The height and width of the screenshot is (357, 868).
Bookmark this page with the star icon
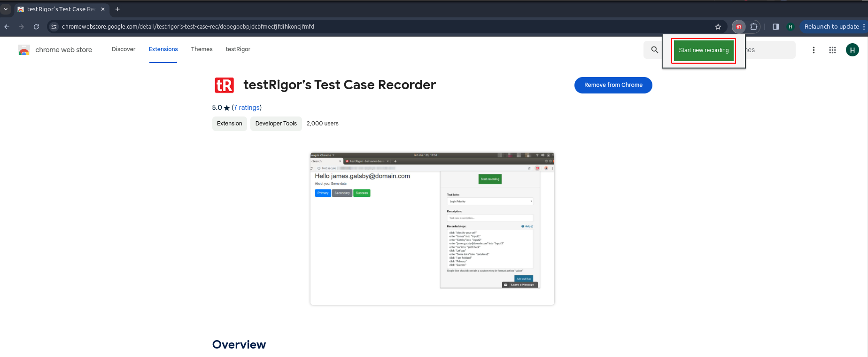point(718,27)
